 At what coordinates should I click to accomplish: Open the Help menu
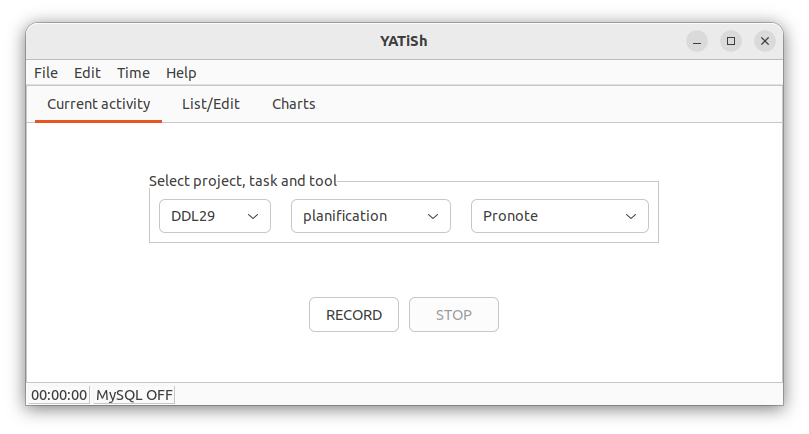point(181,73)
